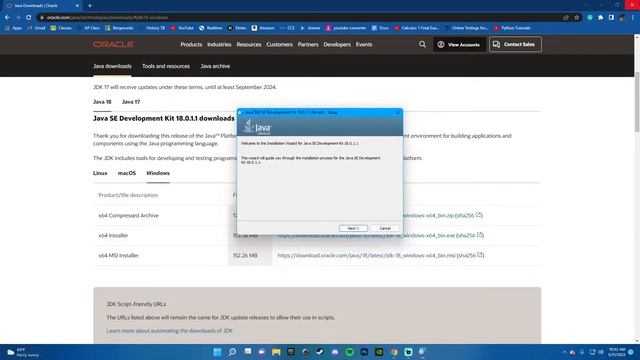Open the Gmail bookmark

(x=36, y=28)
